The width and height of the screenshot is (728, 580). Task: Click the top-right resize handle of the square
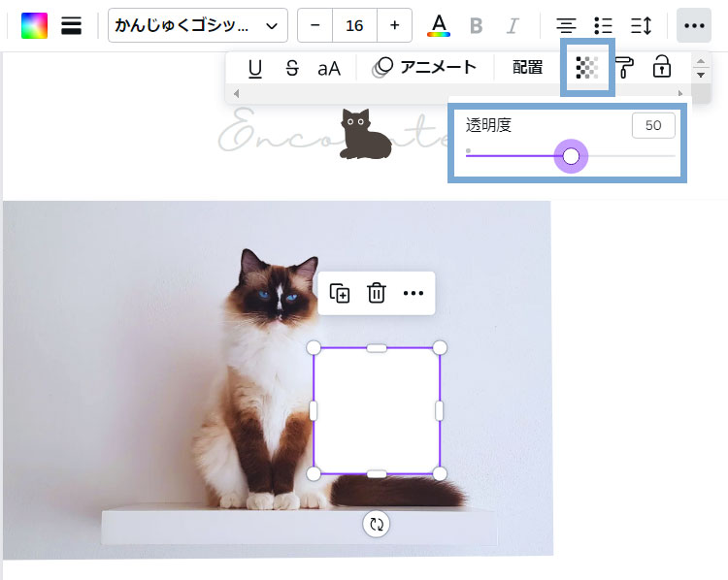point(440,347)
